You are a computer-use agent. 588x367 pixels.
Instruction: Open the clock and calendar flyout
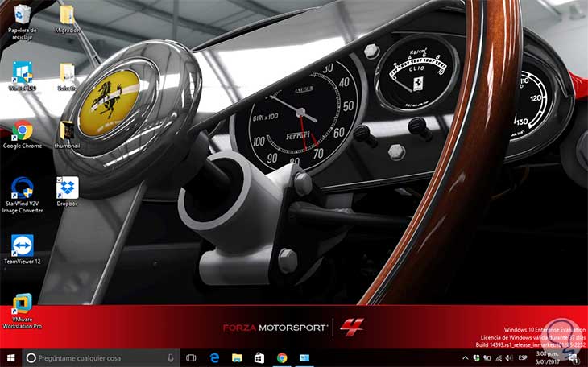(x=547, y=358)
